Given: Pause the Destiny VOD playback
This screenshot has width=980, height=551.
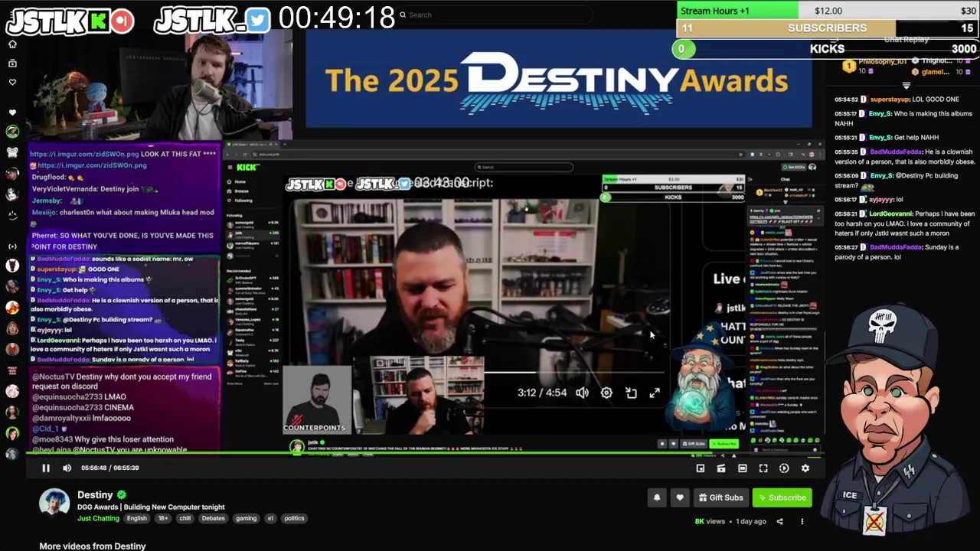Looking at the screenshot, I should [46, 468].
